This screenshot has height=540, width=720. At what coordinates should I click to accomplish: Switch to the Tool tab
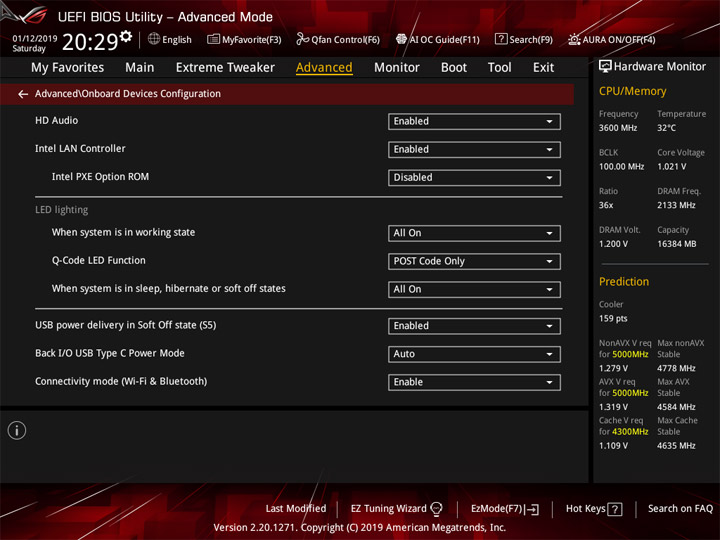point(499,68)
